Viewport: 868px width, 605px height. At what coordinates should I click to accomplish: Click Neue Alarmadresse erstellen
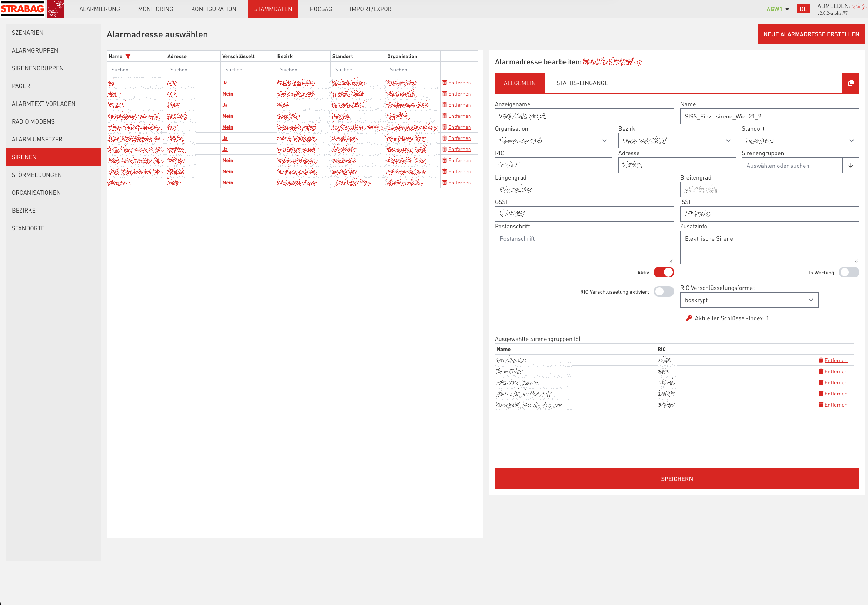click(811, 34)
